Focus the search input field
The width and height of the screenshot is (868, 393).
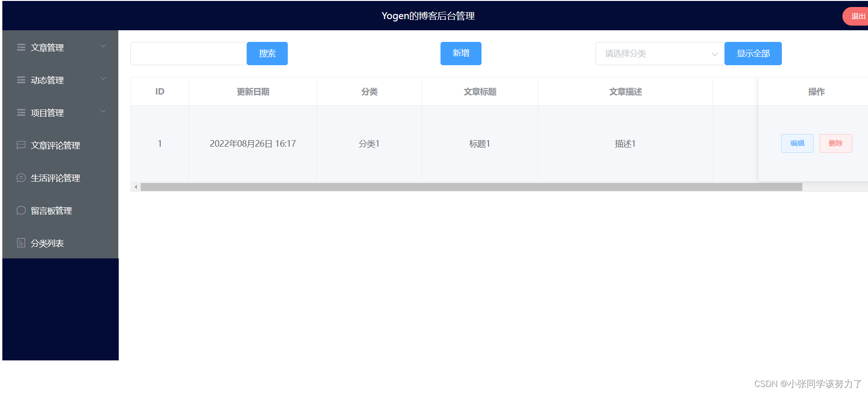(x=189, y=54)
